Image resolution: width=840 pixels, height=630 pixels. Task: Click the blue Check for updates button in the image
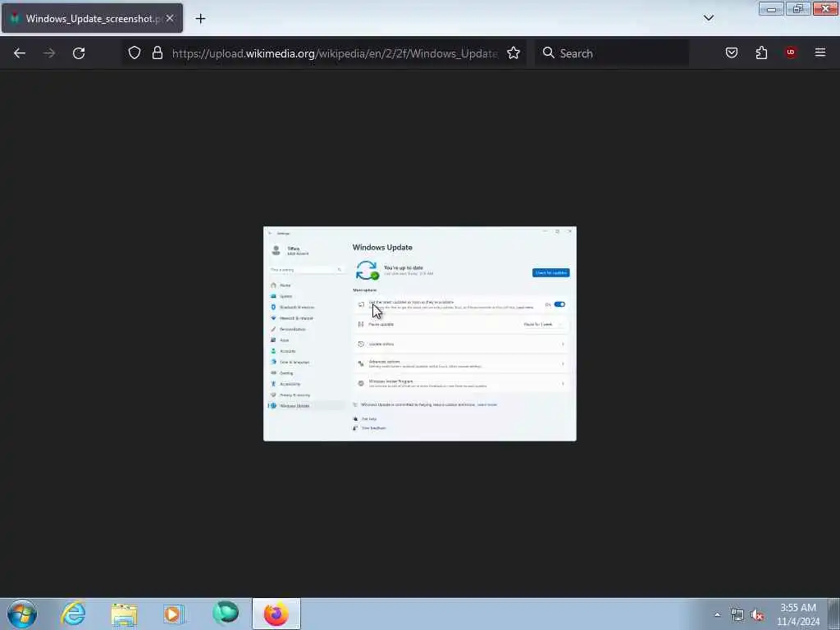[x=550, y=272]
